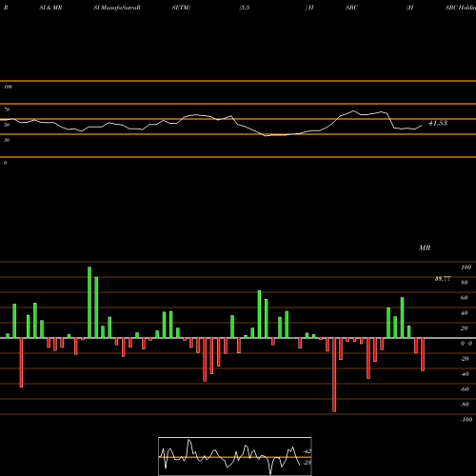Click the RSI axis label 70
The height and width of the screenshot is (476, 476).
[7, 109]
